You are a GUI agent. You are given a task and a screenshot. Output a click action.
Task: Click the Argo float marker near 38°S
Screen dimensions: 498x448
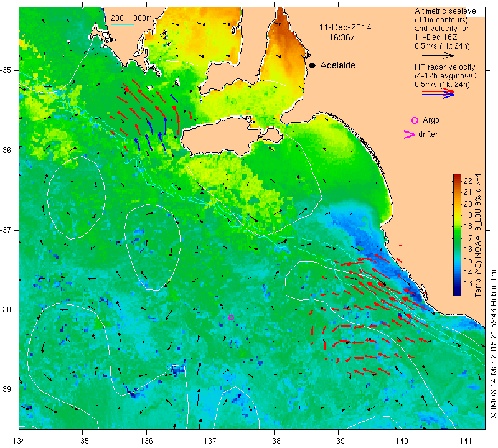231,317
